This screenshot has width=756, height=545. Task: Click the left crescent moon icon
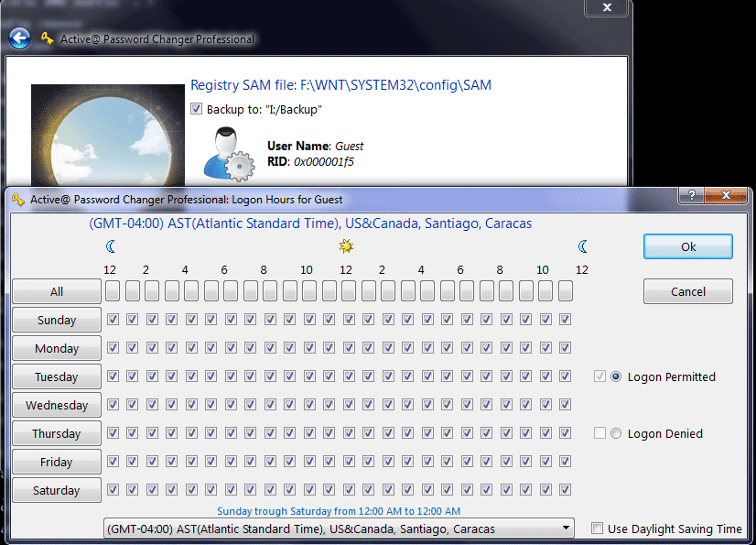(111, 246)
